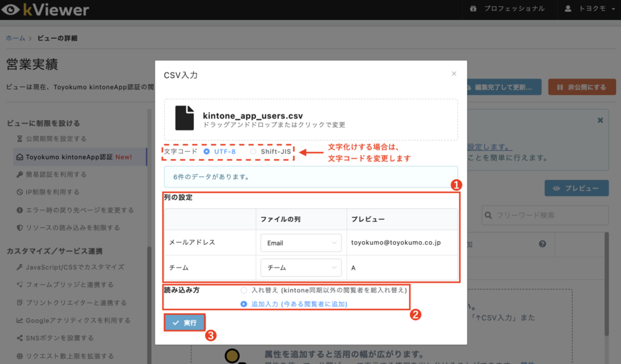621x364 pixels.
Task: Click globe icon beside リクエスト数上限を拡張する
Action: [x=19, y=356]
